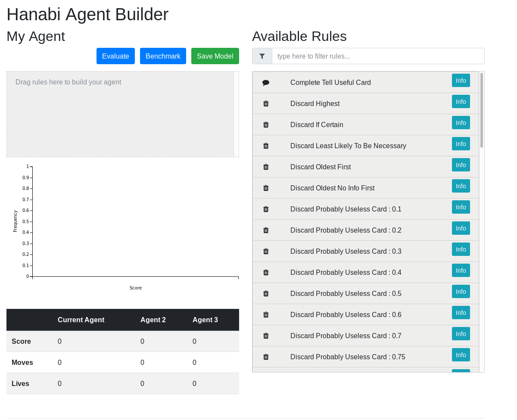The height and width of the screenshot is (420, 517).
Task: Select trash icon for Discard Least Likely To Be Necessary
Action: pos(266,146)
